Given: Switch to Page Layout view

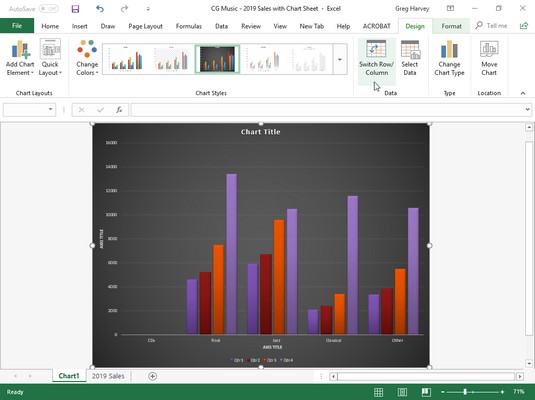Looking at the screenshot, I should click(402, 392).
